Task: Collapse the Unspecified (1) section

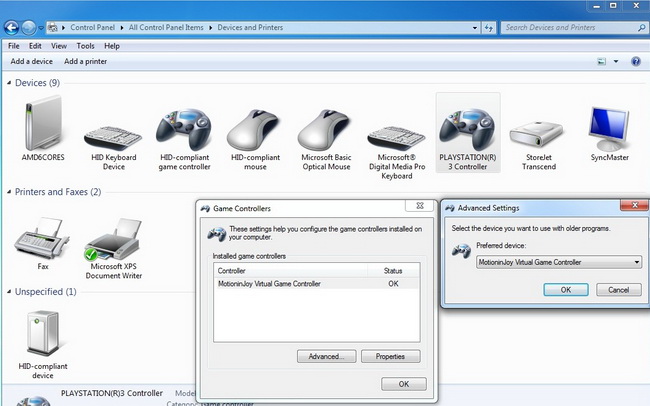Action: 10,292
